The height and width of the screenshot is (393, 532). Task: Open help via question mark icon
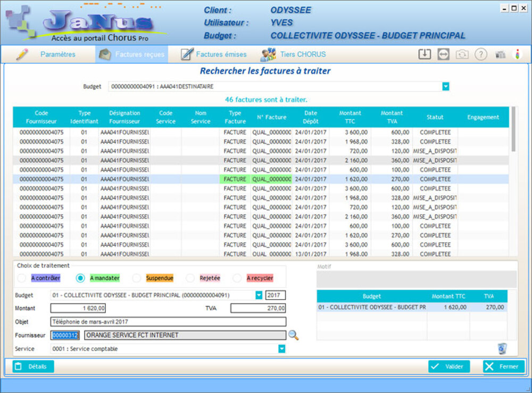pyautogui.click(x=481, y=54)
